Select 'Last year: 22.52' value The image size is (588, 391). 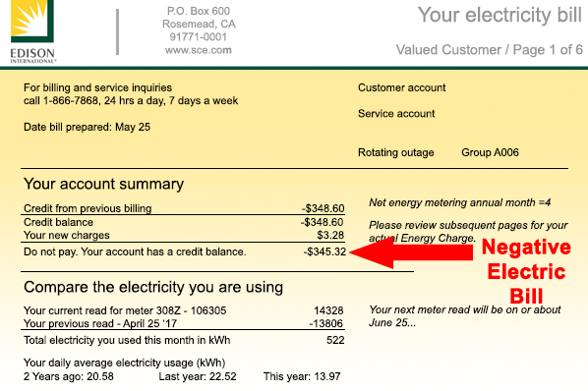pyautogui.click(x=198, y=376)
